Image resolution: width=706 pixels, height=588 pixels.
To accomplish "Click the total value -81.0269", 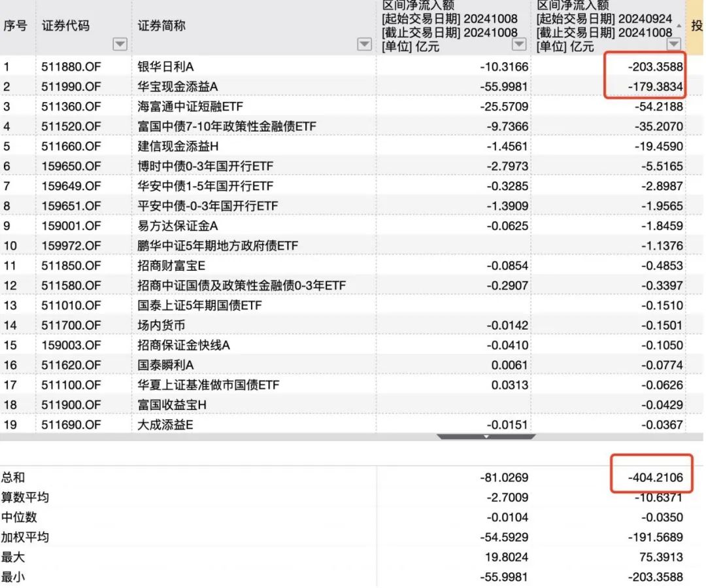I will pos(504,477).
